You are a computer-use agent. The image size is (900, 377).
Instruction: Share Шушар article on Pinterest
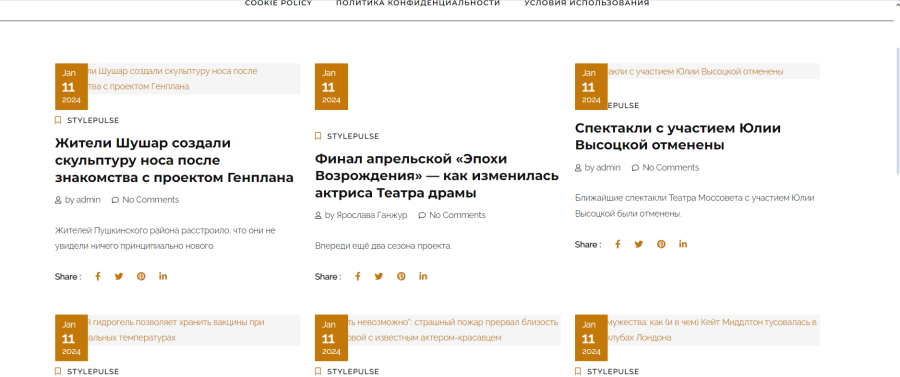(x=141, y=277)
